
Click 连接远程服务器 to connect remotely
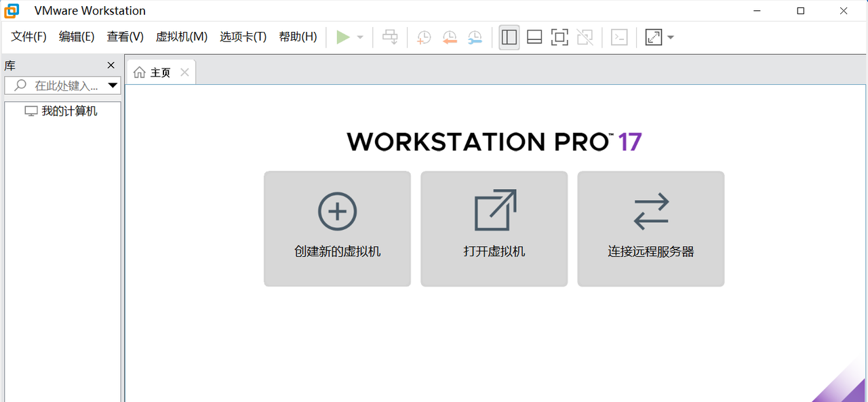(x=650, y=228)
